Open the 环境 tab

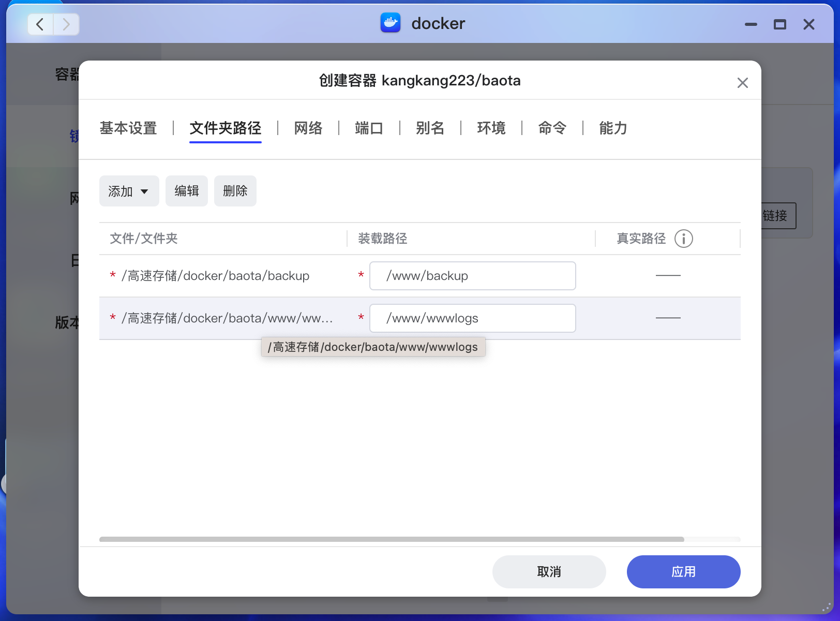point(491,128)
